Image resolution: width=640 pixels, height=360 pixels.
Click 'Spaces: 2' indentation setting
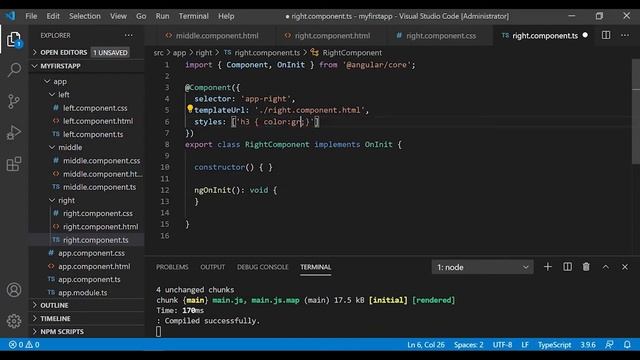pyautogui.click(x=469, y=344)
